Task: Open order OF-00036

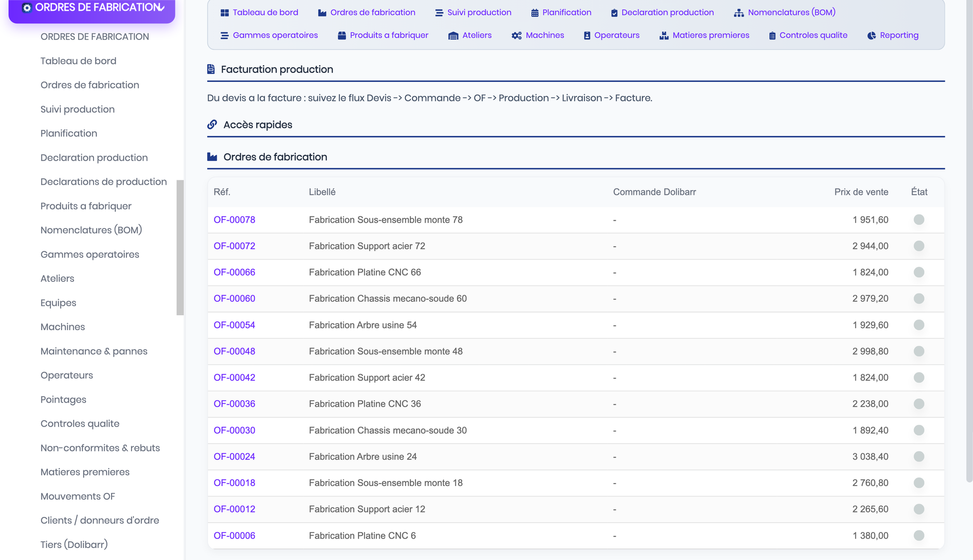Action: click(x=234, y=404)
